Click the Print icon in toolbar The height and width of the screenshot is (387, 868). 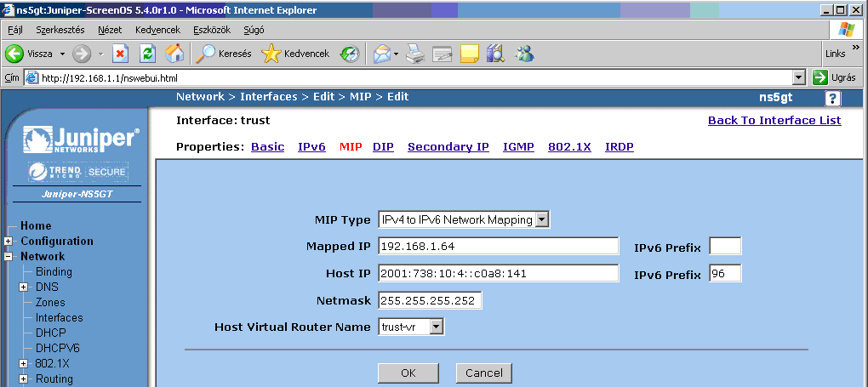click(x=414, y=54)
